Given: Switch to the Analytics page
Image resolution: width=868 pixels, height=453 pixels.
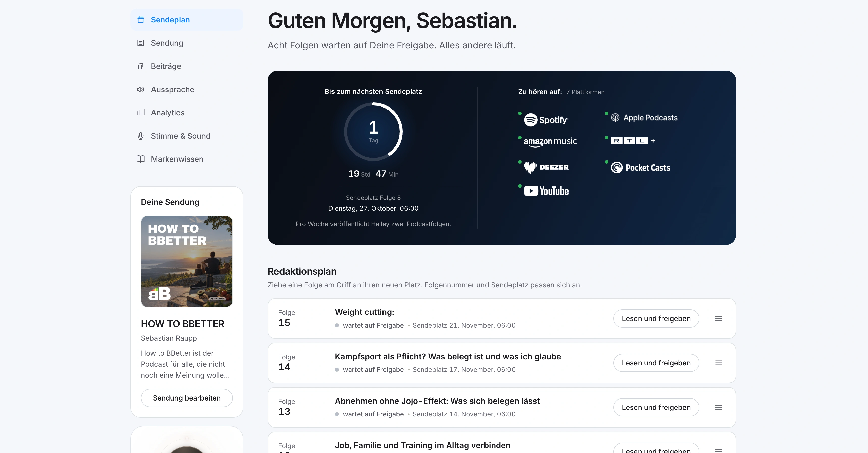Looking at the screenshot, I should pos(187,113).
